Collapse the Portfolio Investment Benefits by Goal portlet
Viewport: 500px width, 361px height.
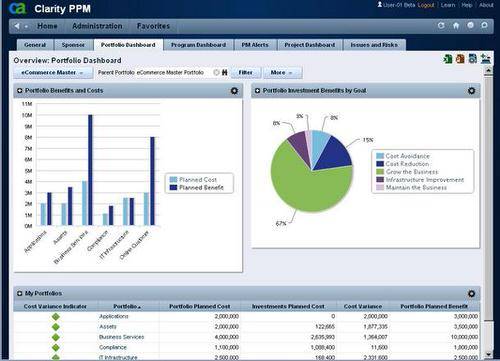[257, 91]
